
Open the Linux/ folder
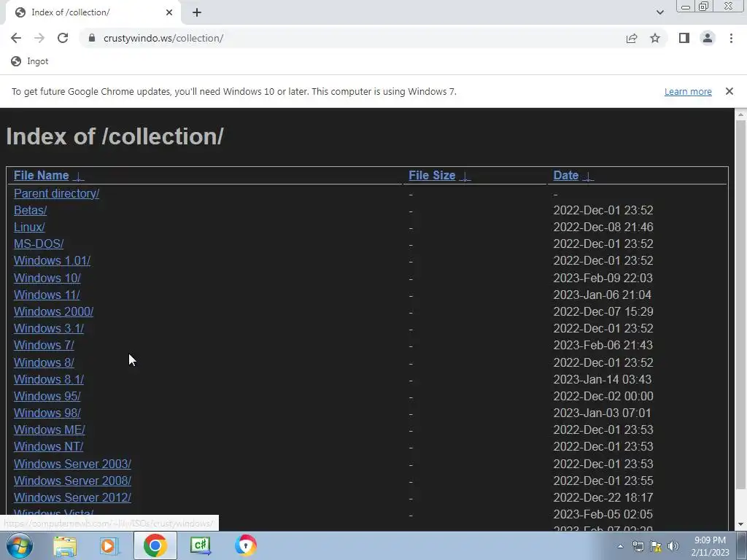click(29, 227)
